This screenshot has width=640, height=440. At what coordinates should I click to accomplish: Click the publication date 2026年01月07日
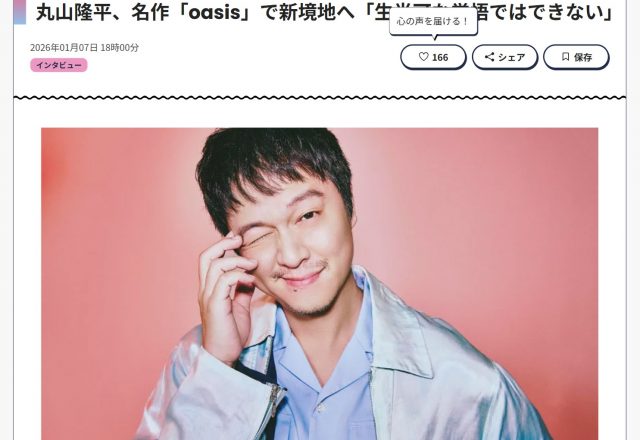(x=64, y=48)
